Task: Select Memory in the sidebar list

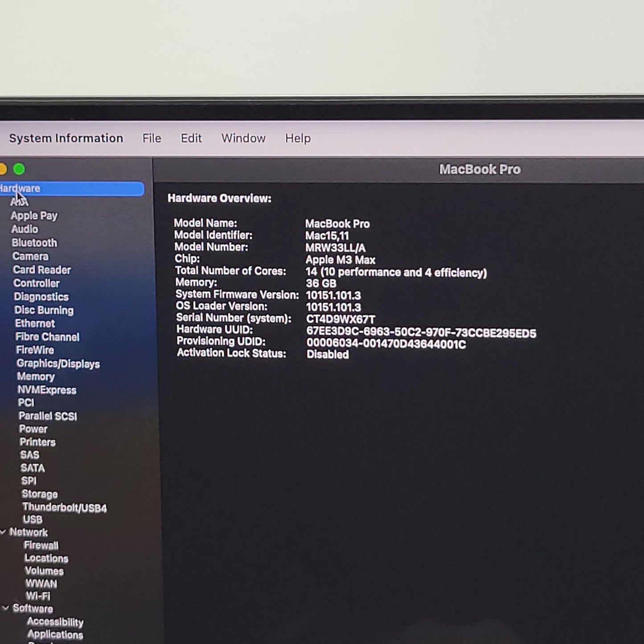Action: pos(36,377)
